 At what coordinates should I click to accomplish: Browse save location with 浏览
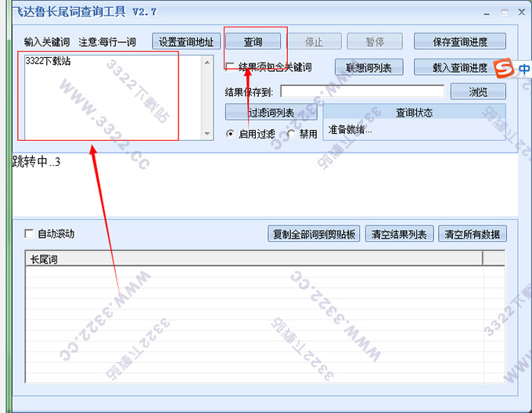pos(478,92)
